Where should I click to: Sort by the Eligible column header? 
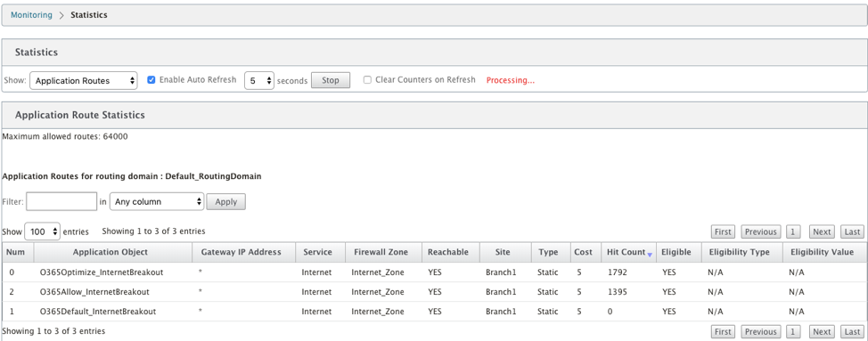click(679, 252)
